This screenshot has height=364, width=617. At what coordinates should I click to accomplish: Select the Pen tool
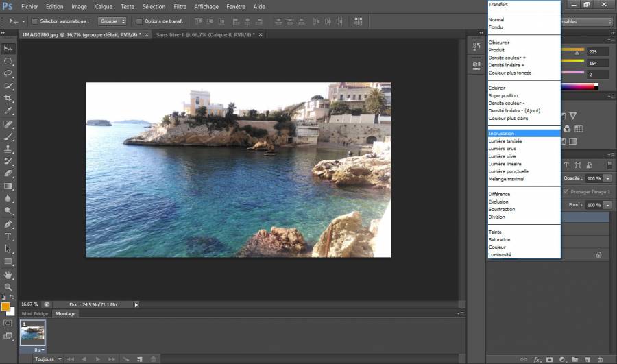click(8, 224)
